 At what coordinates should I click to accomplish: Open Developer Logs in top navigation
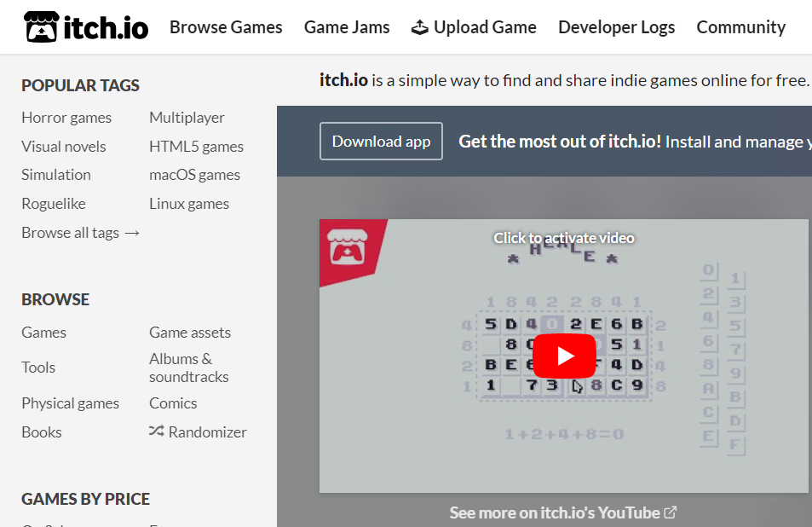(x=616, y=27)
